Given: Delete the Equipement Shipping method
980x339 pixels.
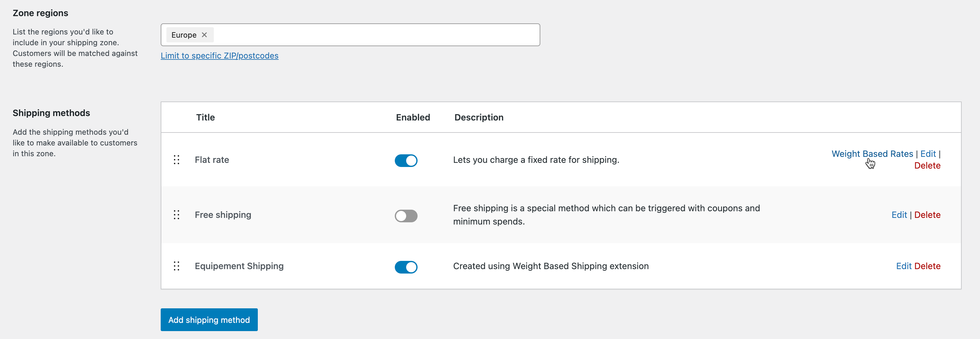Looking at the screenshot, I should click(x=927, y=266).
